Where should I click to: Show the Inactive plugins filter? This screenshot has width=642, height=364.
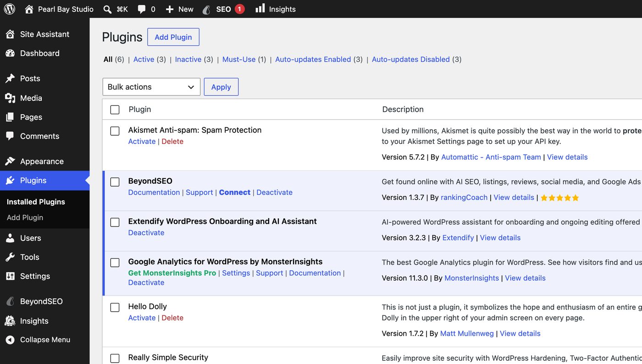tap(188, 59)
